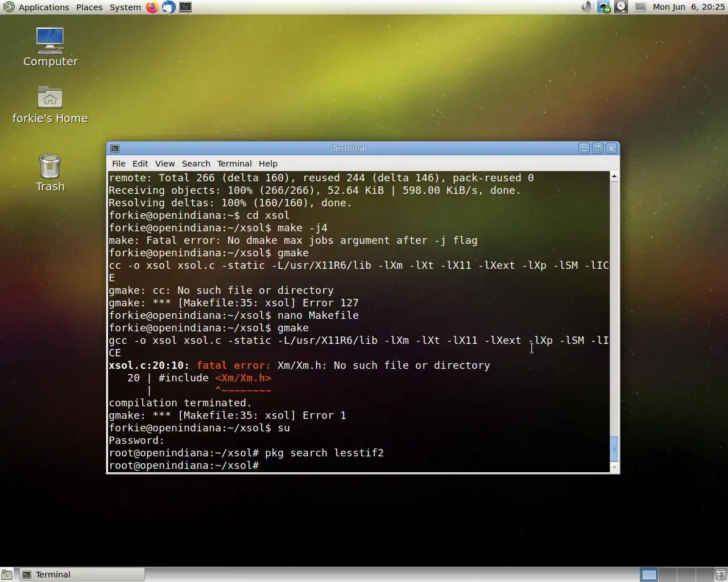Viewport: 728px width, 582px height.
Task: Switch to the third workspace
Action: pos(685,575)
